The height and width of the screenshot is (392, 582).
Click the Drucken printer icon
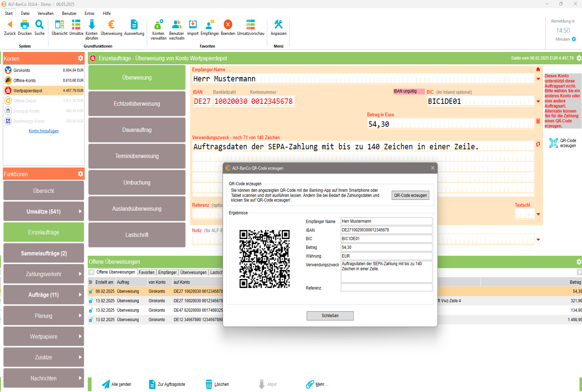point(25,24)
